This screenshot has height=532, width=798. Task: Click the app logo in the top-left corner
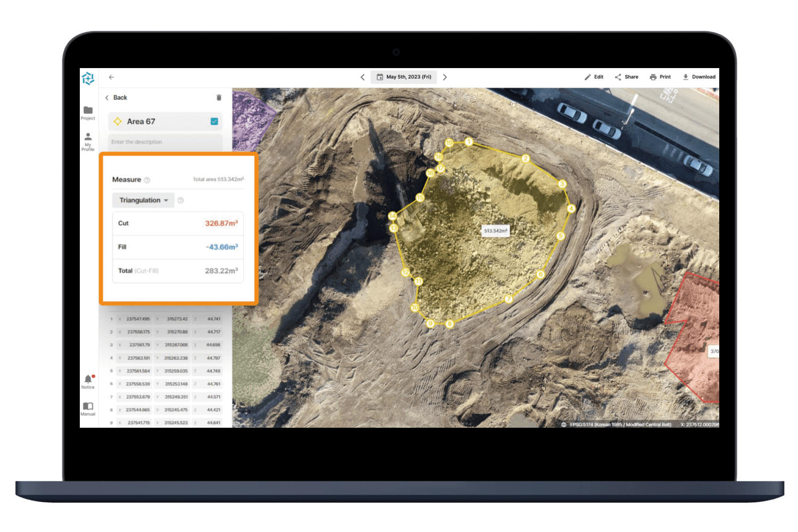(x=88, y=78)
